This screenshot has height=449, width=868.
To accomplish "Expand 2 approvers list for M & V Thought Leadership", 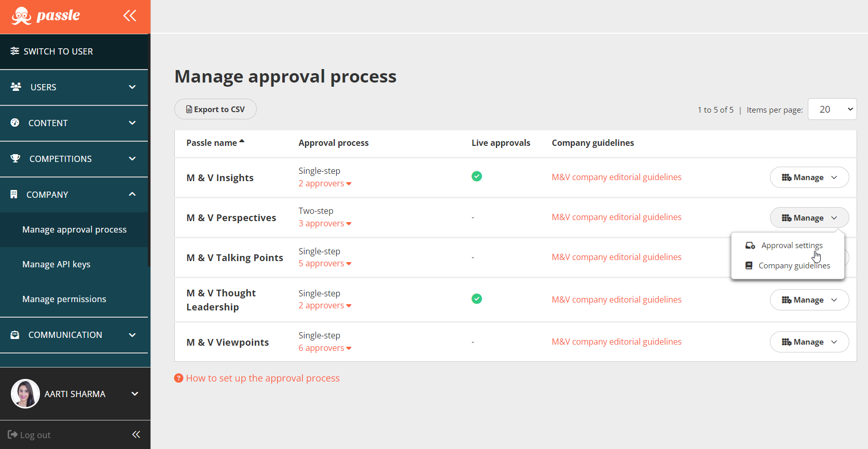I will (x=325, y=305).
